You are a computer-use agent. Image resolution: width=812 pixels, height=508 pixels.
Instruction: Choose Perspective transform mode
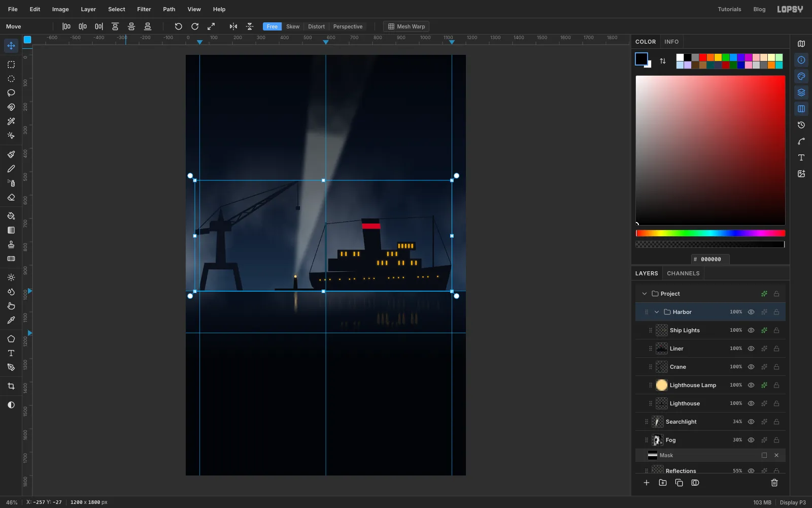click(x=348, y=26)
